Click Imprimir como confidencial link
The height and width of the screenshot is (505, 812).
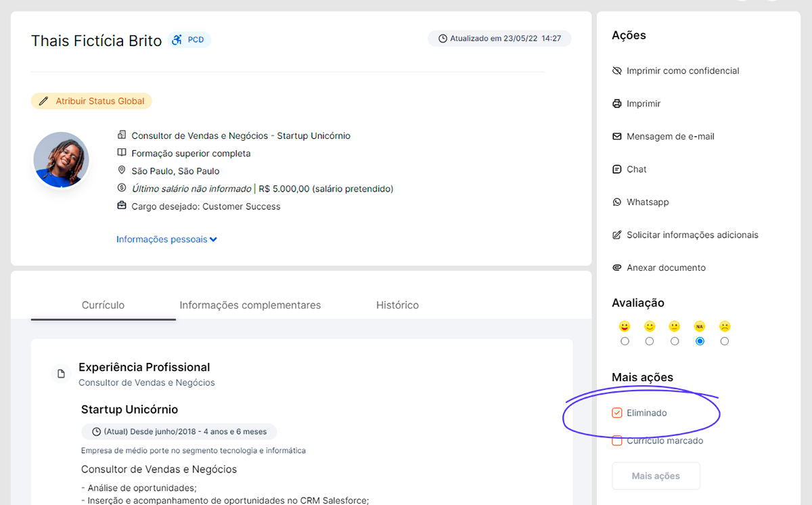[x=683, y=70]
